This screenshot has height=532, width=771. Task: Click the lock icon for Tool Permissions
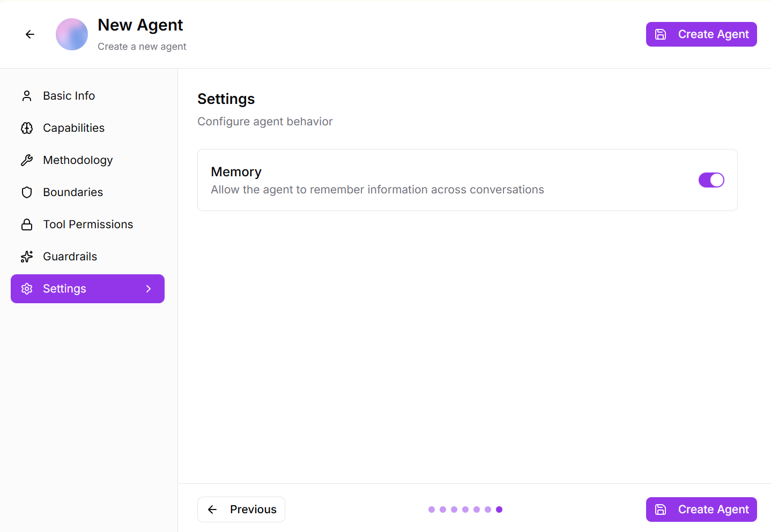(x=27, y=224)
